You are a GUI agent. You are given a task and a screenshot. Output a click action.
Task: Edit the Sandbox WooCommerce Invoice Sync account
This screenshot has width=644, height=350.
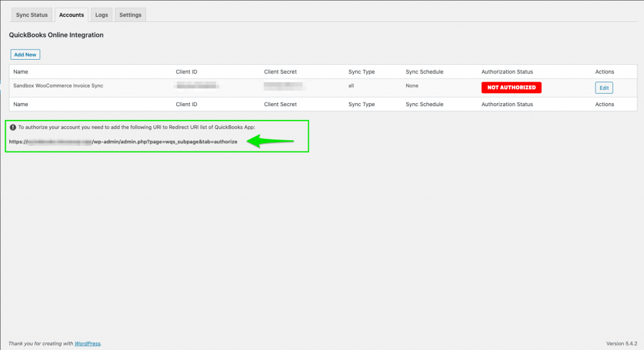[604, 88]
